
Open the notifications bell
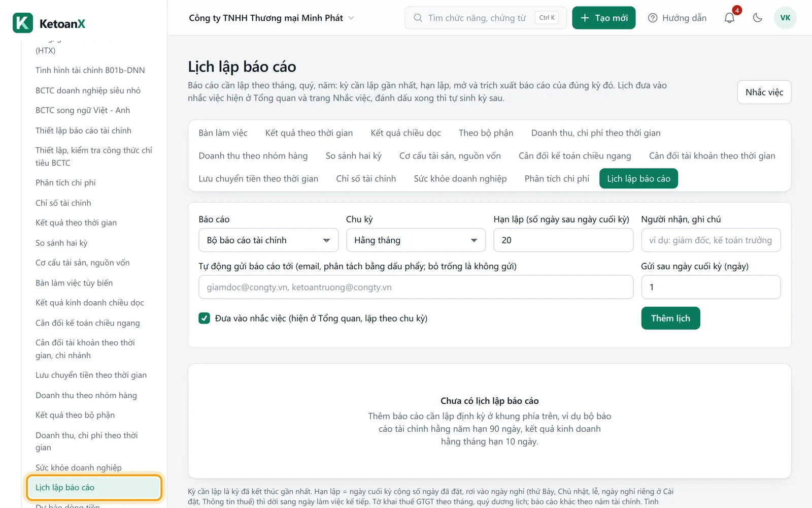pyautogui.click(x=729, y=18)
